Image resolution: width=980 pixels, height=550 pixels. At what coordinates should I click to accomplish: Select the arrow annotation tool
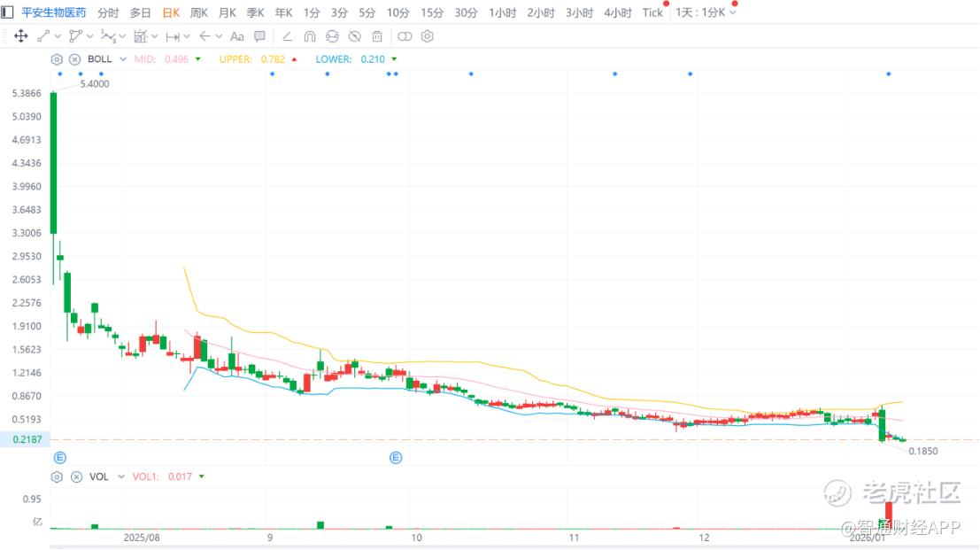[204, 36]
